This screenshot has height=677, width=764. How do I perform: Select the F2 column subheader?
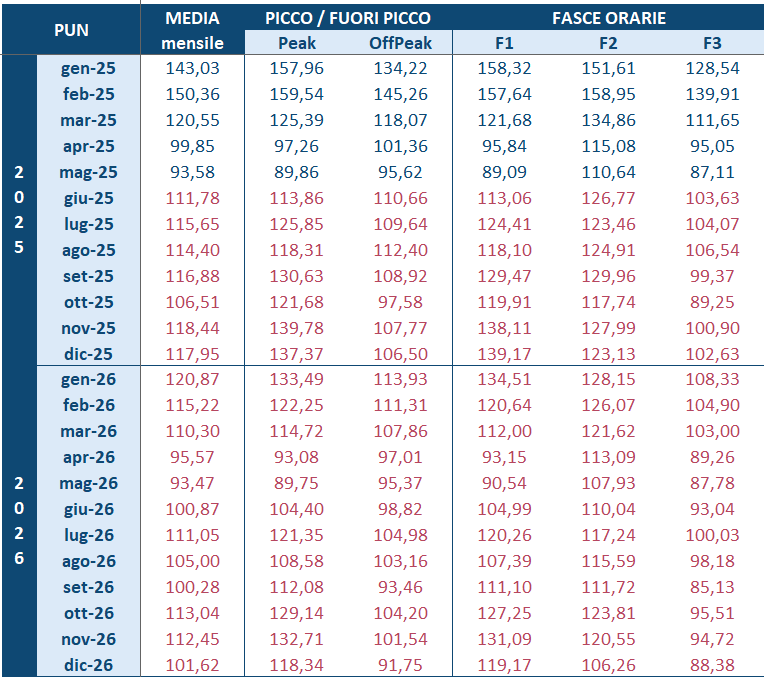[x=607, y=43]
